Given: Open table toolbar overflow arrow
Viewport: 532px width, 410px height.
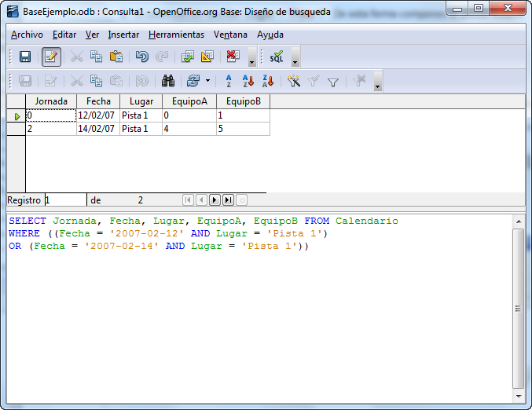Looking at the screenshot, I should click(x=377, y=82).
